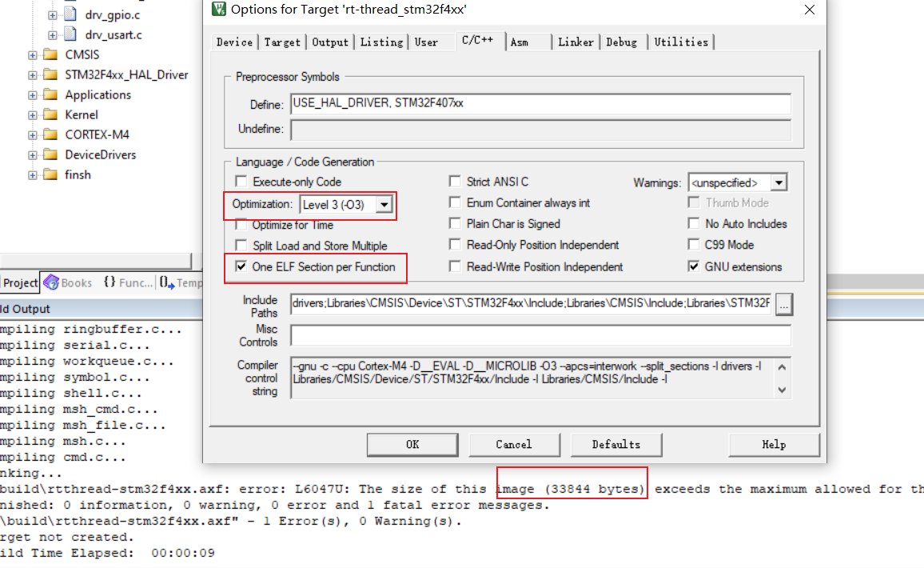The height and width of the screenshot is (568, 924).
Task: Switch to the Target tab
Action: 282,42
